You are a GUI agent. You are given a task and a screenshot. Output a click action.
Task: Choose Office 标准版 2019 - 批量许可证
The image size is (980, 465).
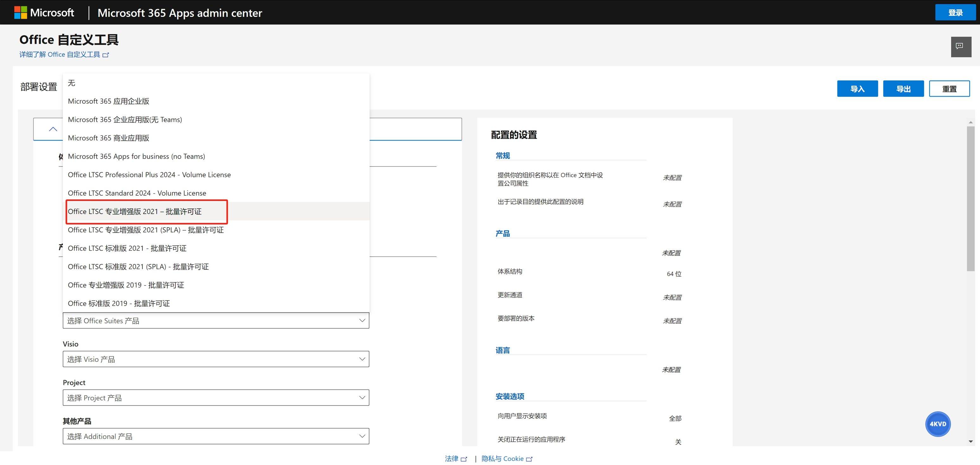[119, 304]
